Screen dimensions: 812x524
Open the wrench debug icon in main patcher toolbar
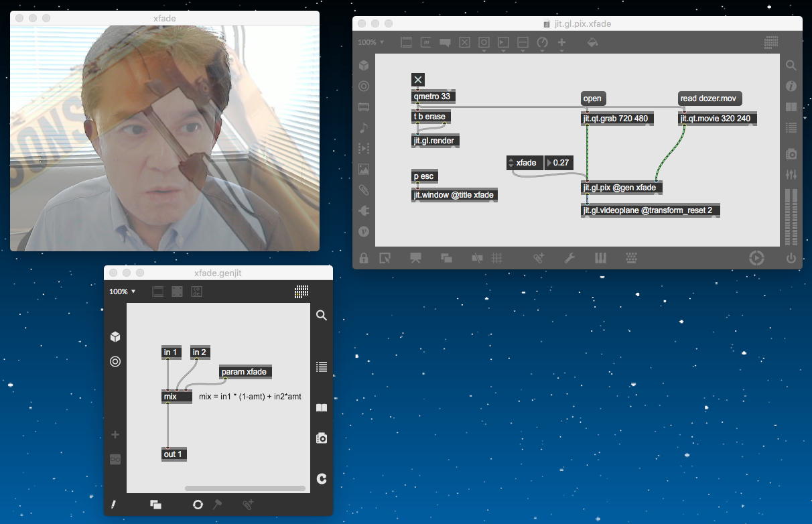569,258
